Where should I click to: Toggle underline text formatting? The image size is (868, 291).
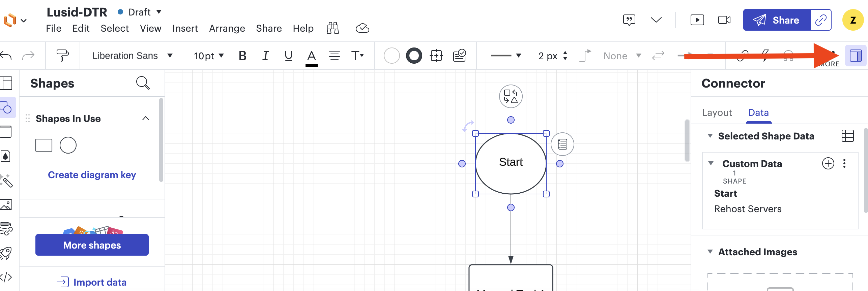(288, 56)
